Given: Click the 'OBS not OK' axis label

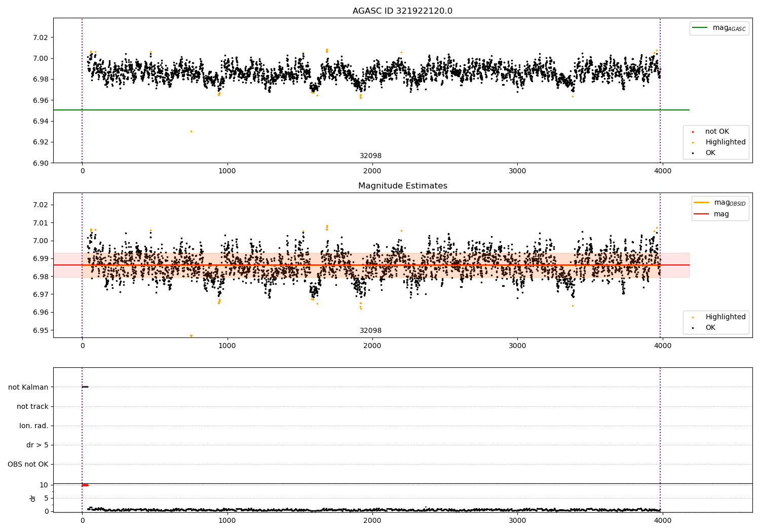Looking at the screenshot, I should (28, 464).
